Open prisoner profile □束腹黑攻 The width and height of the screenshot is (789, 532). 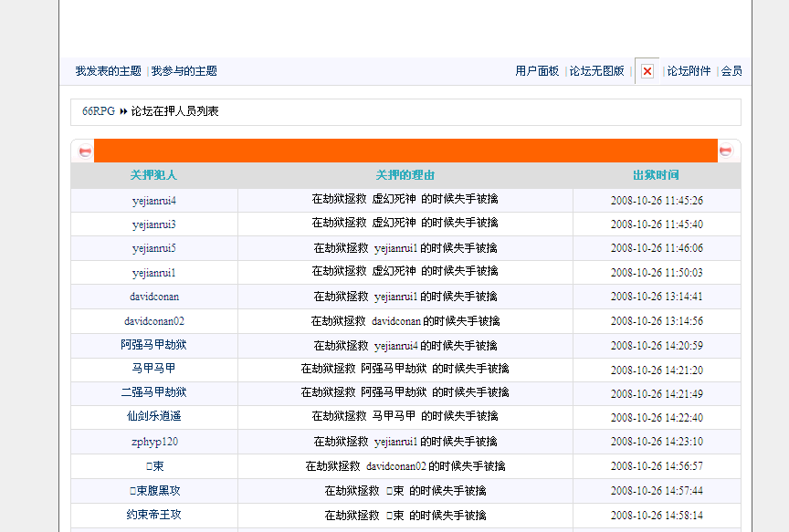[154, 490]
